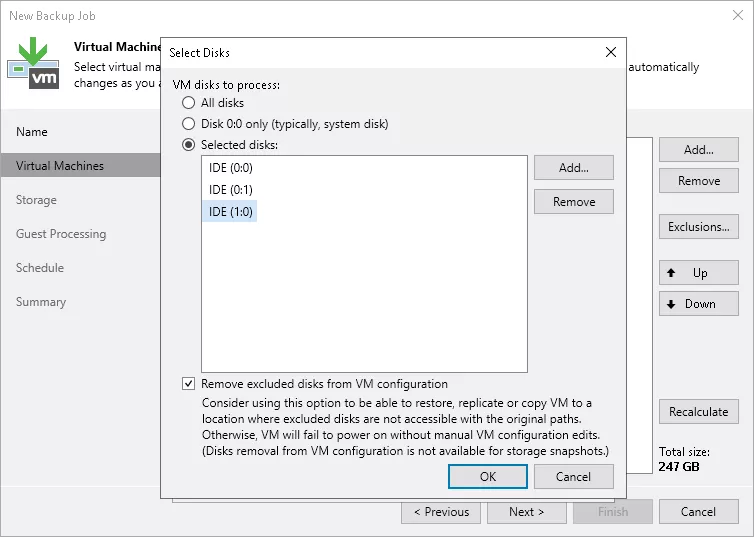Screen dimensions: 754x537
Task: Close the Select Disks dialog
Action: [x=611, y=52]
